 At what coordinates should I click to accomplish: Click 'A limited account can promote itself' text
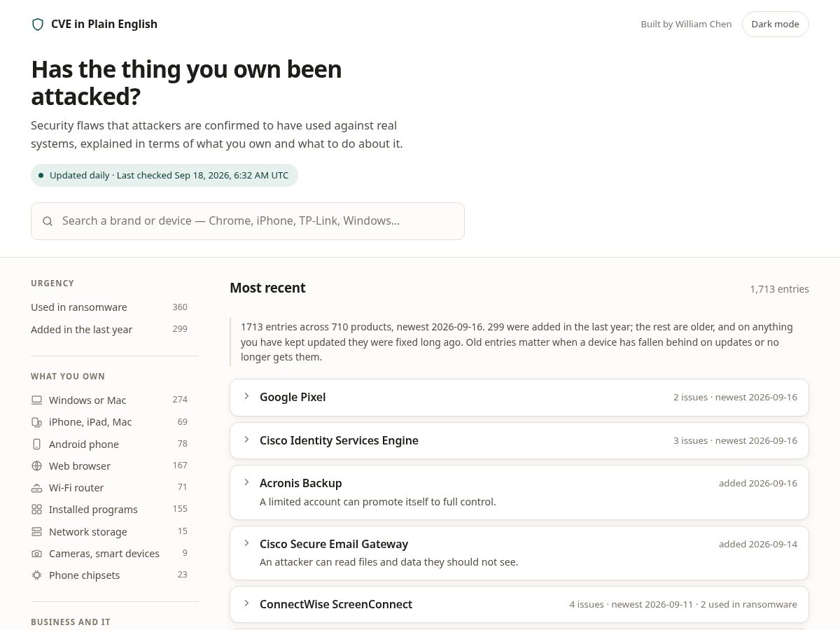pos(378,502)
